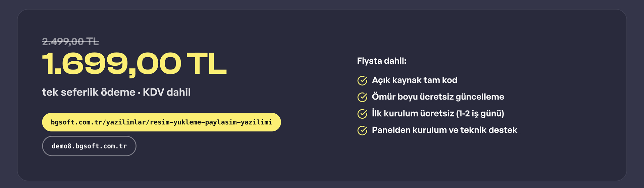Click the Ömür boyu ücretsiz güncelleme text
Screen dimensions: 644x188
coord(438,97)
